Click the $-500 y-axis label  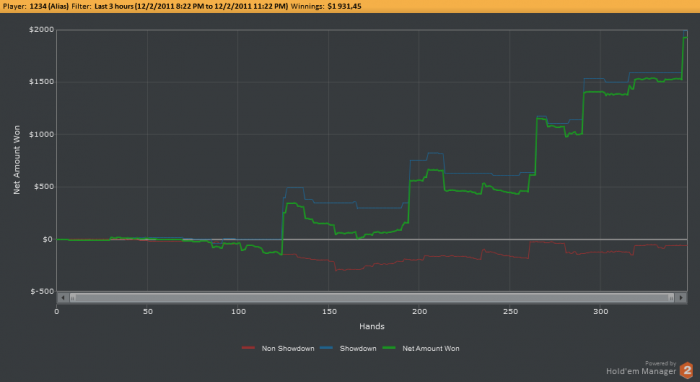42,291
